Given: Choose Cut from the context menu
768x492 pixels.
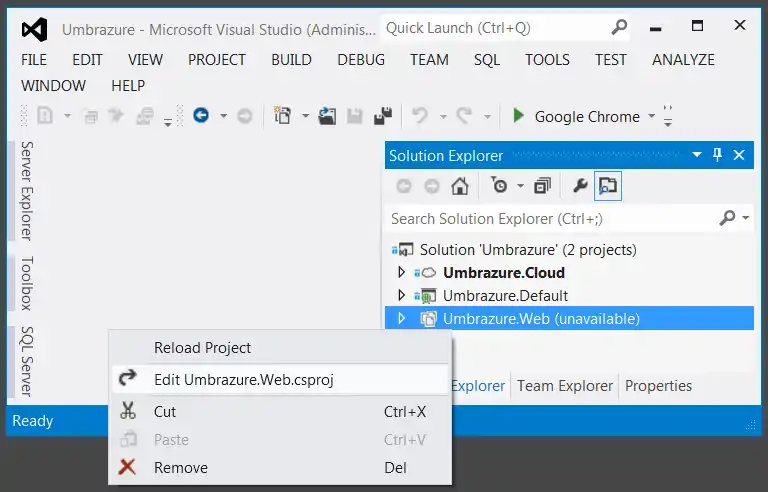Looking at the screenshot, I should 280,412.
